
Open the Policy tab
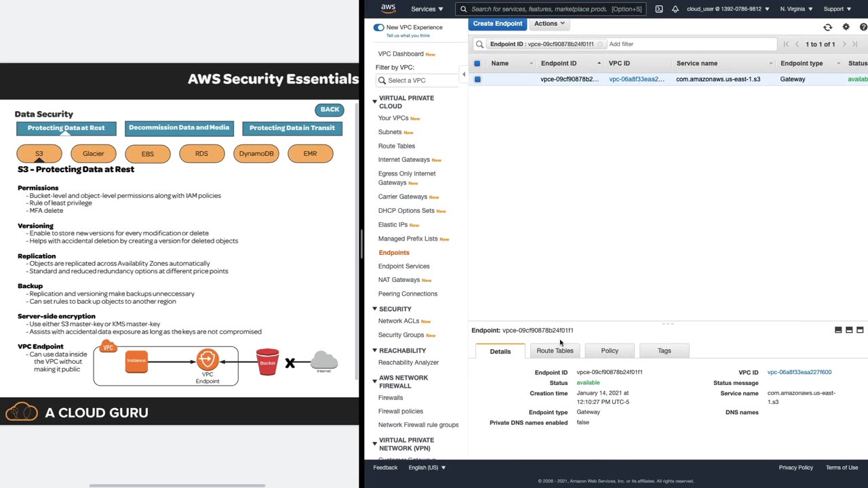tap(610, 350)
